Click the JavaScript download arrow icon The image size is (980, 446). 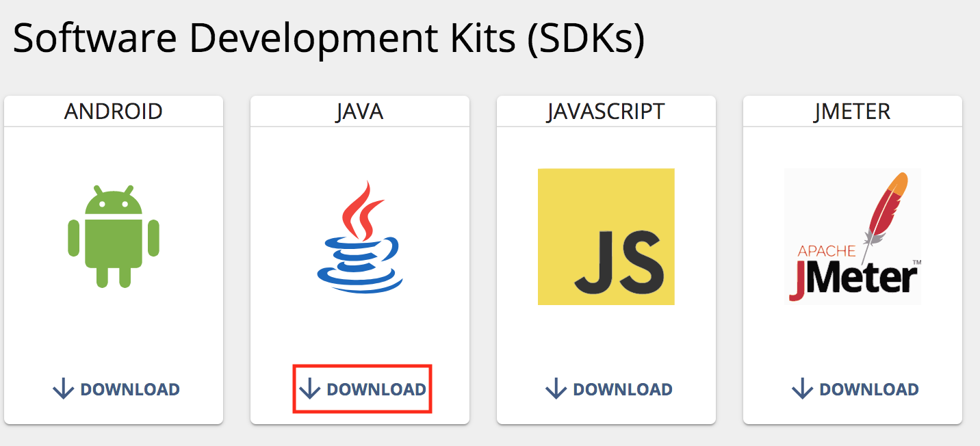click(x=556, y=389)
